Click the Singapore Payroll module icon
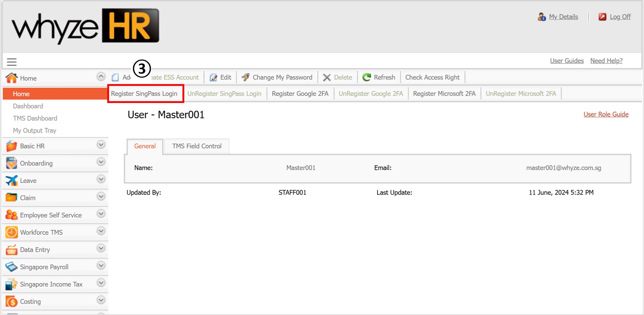 tap(11, 267)
